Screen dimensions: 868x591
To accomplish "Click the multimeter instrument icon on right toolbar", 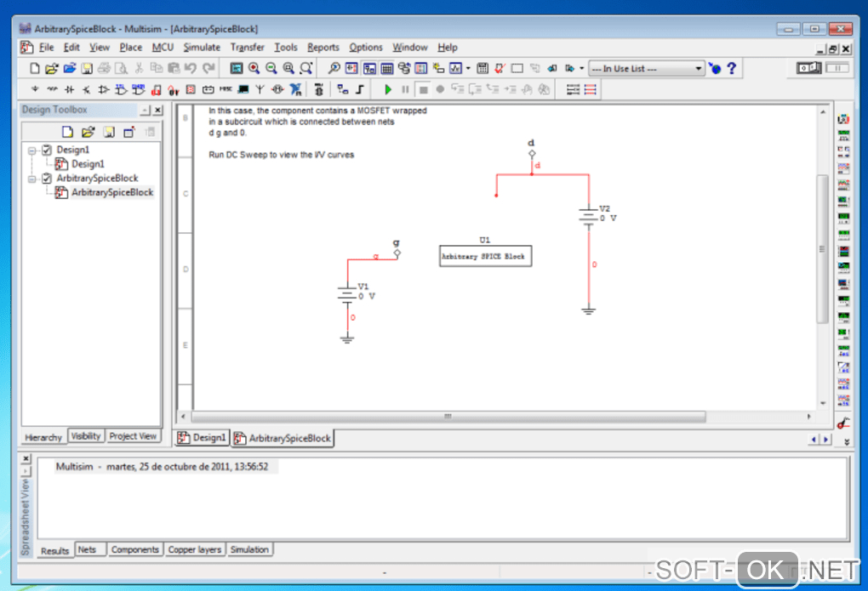I will click(843, 119).
